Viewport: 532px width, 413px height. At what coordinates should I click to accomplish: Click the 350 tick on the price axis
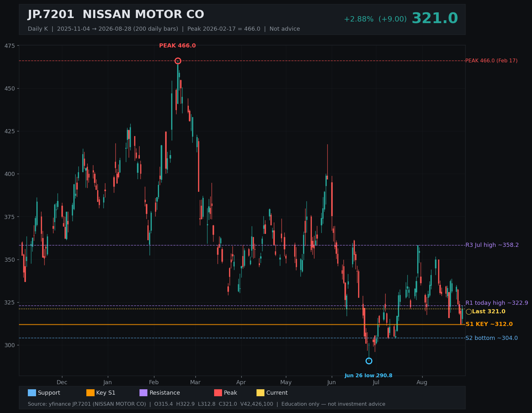coord(10,260)
